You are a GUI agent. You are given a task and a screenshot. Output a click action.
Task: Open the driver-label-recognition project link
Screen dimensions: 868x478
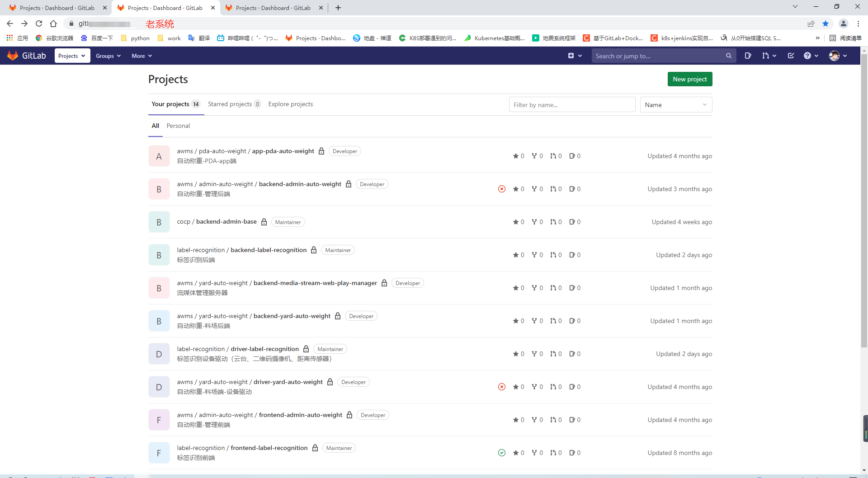coord(238,349)
